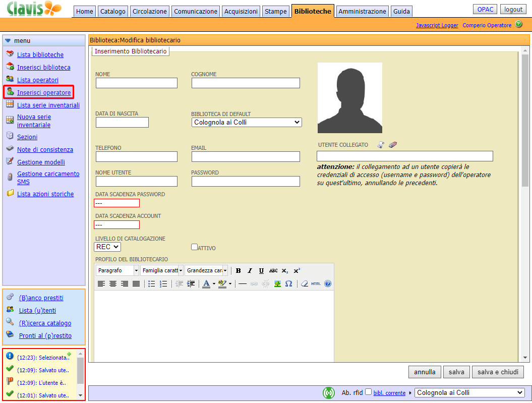Enable the ATTIVO checkbox
This screenshot has height=403, width=532.
194,247
